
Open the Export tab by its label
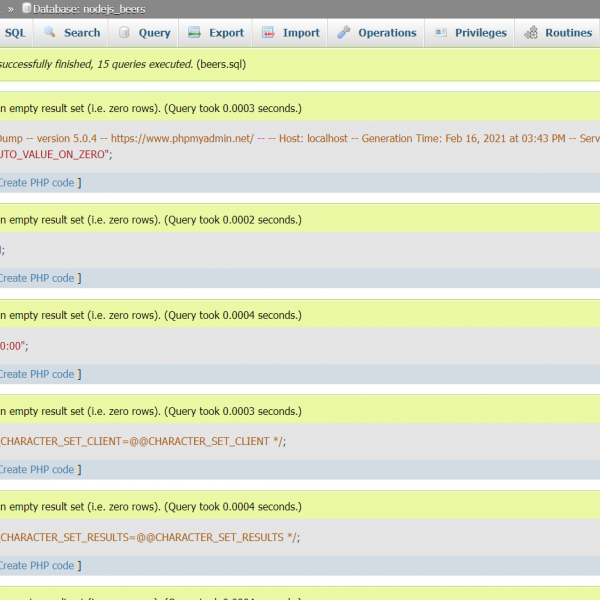coord(226,32)
